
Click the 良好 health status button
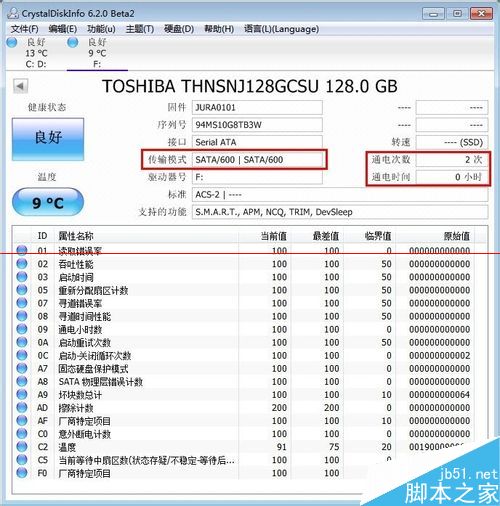48,139
